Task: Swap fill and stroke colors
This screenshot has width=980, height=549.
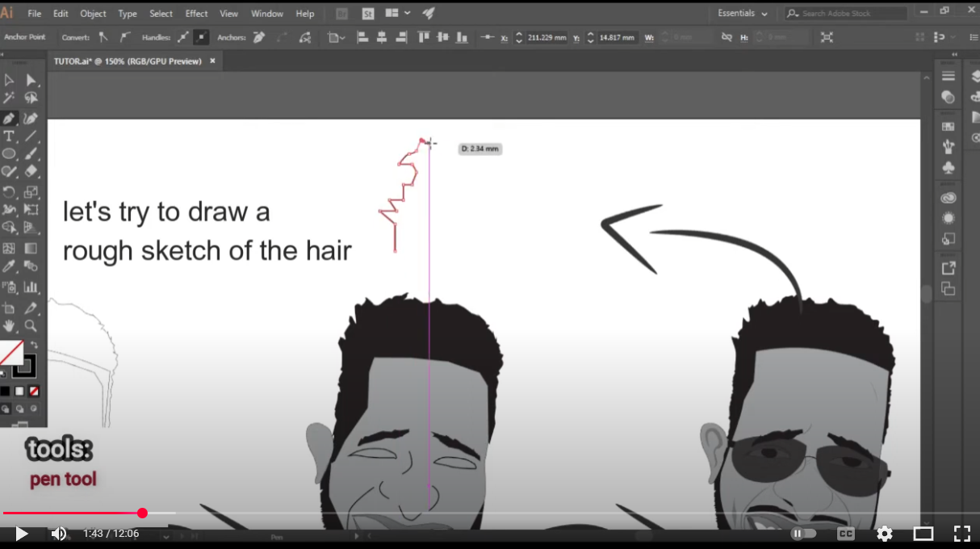Action: [x=35, y=345]
